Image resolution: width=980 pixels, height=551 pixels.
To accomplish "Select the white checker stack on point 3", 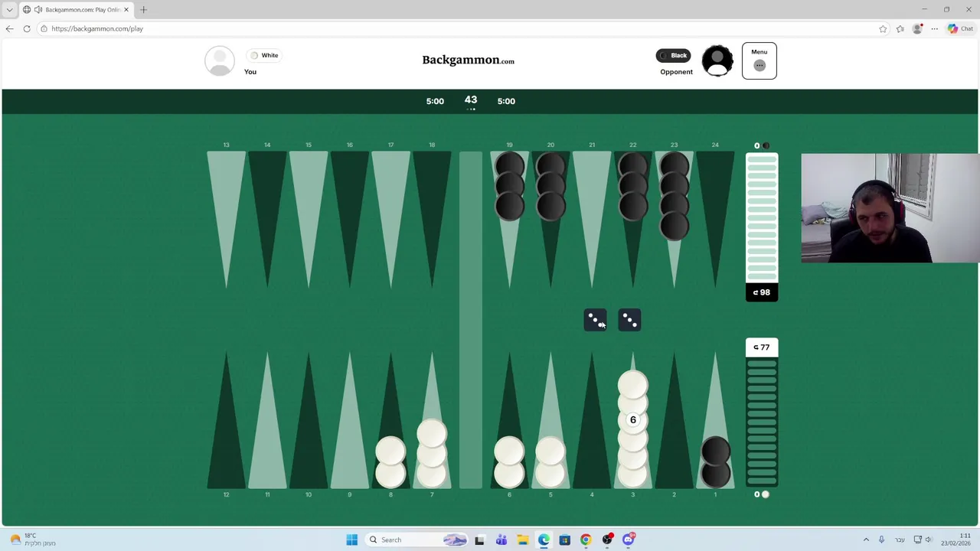I will point(632,429).
